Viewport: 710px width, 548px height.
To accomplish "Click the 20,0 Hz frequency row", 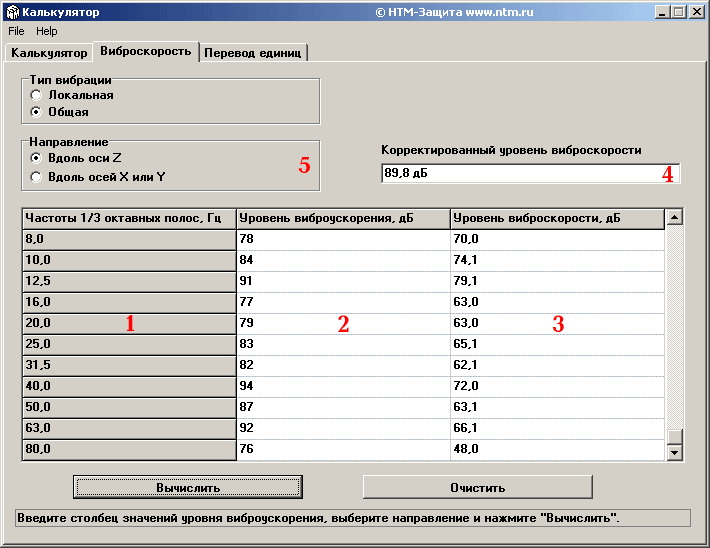I will [x=129, y=324].
